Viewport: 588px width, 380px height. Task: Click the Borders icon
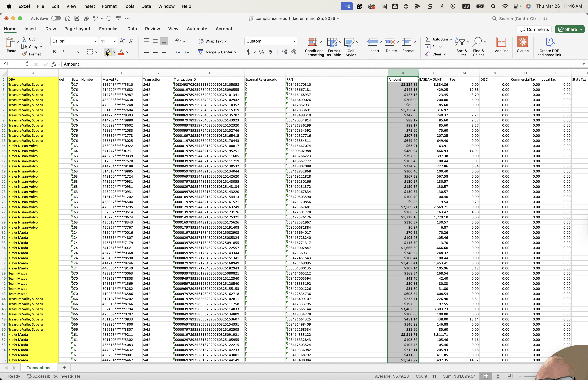tap(90, 52)
